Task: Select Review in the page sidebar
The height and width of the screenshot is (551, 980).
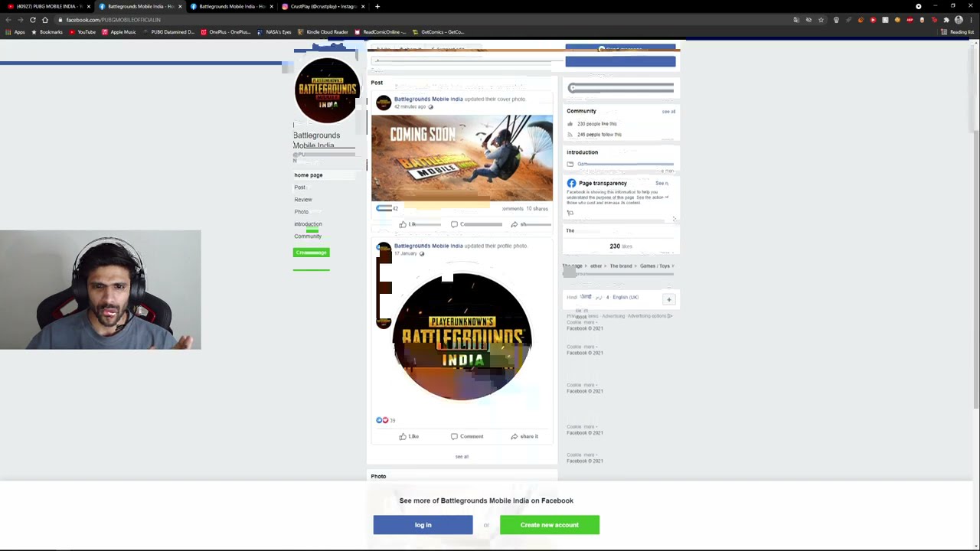Action: [x=303, y=200]
